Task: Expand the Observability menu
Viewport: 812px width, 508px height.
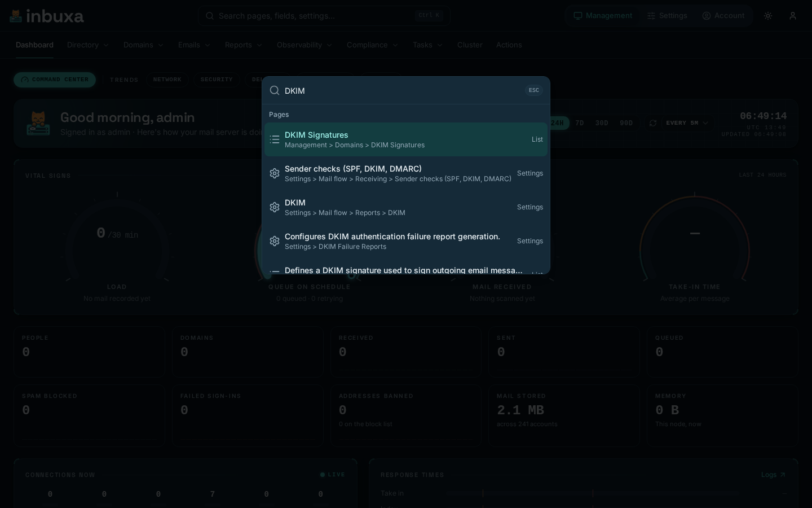Action: pyautogui.click(x=304, y=45)
